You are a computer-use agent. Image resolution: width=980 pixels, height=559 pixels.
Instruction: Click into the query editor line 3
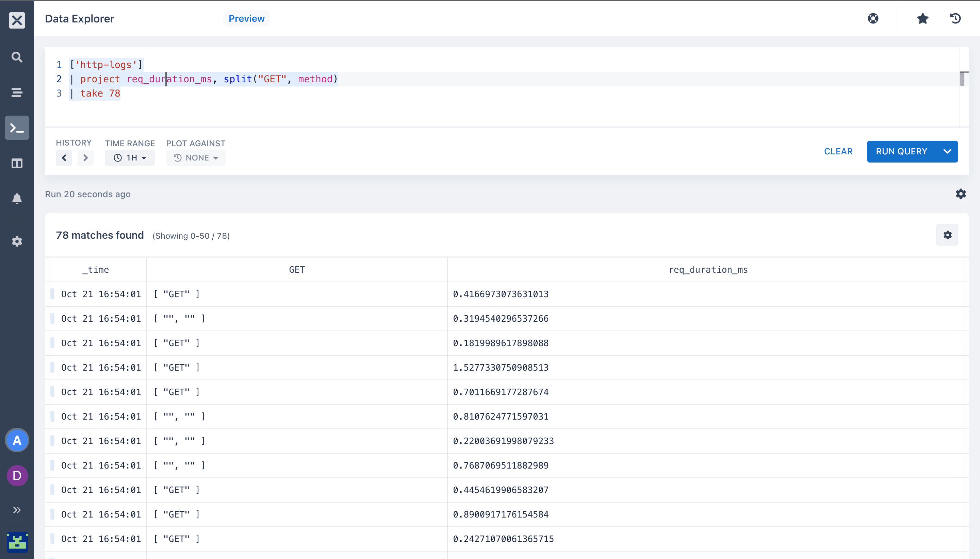500,93
